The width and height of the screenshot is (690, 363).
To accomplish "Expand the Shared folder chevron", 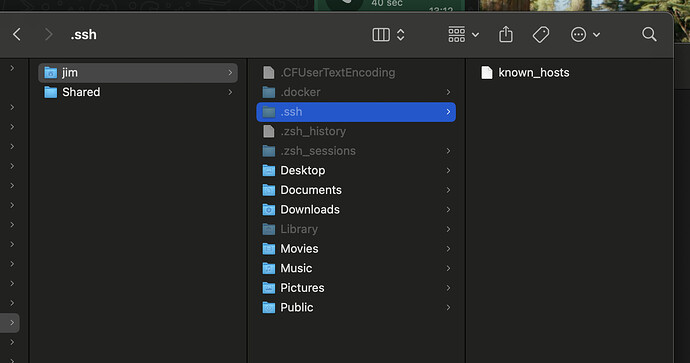I will 230,92.
